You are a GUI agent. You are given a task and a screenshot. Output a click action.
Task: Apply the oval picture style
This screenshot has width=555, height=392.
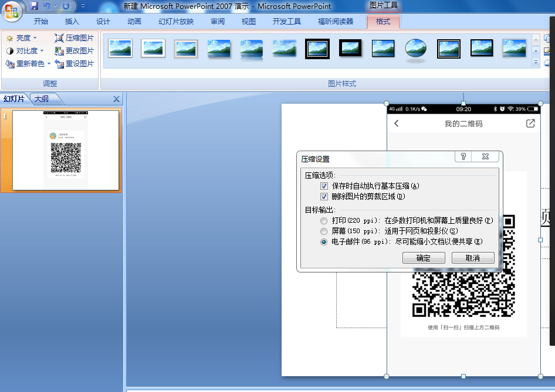pyautogui.click(x=416, y=49)
